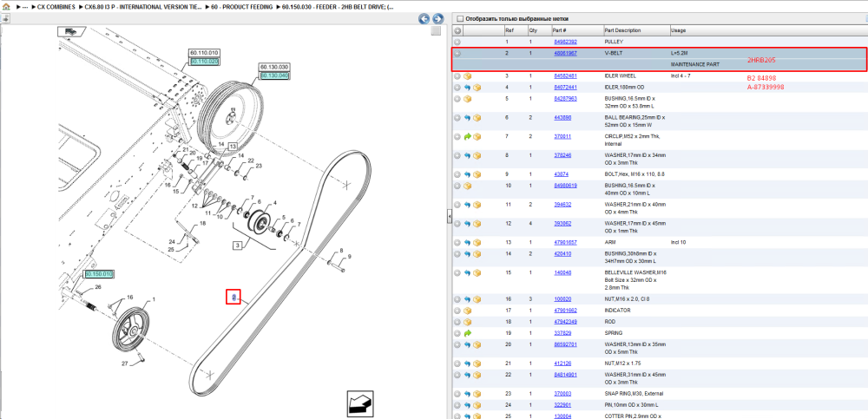The height and width of the screenshot is (419, 868).
Task: Click the green arrow icon for SPRING row
Action: point(467,333)
